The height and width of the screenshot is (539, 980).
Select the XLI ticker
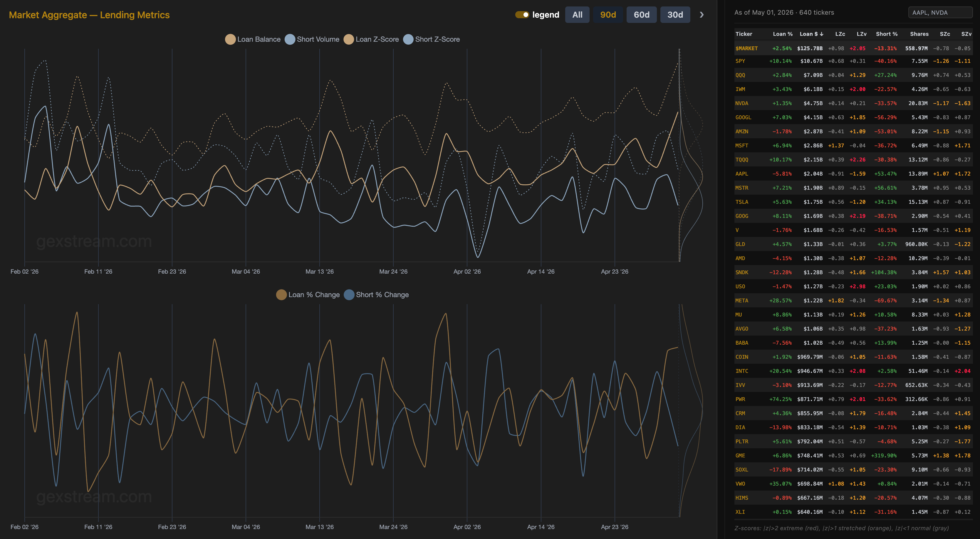point(740,512)
